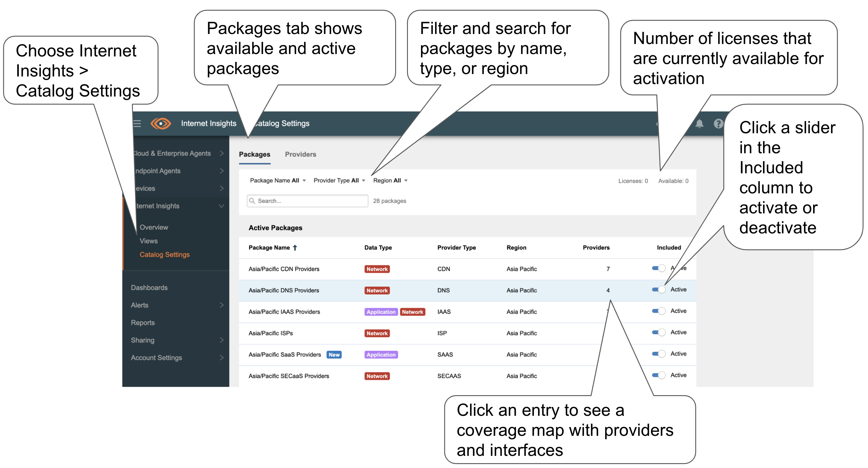Screen dimensions: 868x468
Task: Open Views under Internet Insights
Action: click(149, 241)
